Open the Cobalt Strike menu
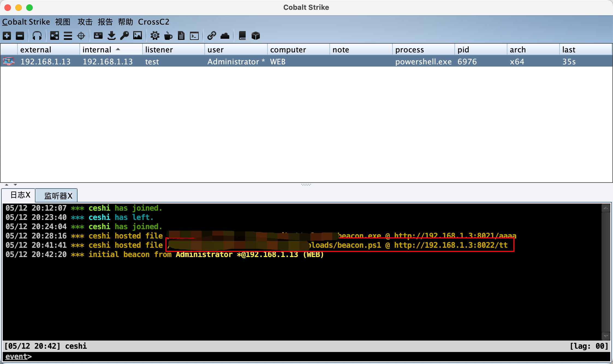 pyautogui.click(x=26, y=22)
